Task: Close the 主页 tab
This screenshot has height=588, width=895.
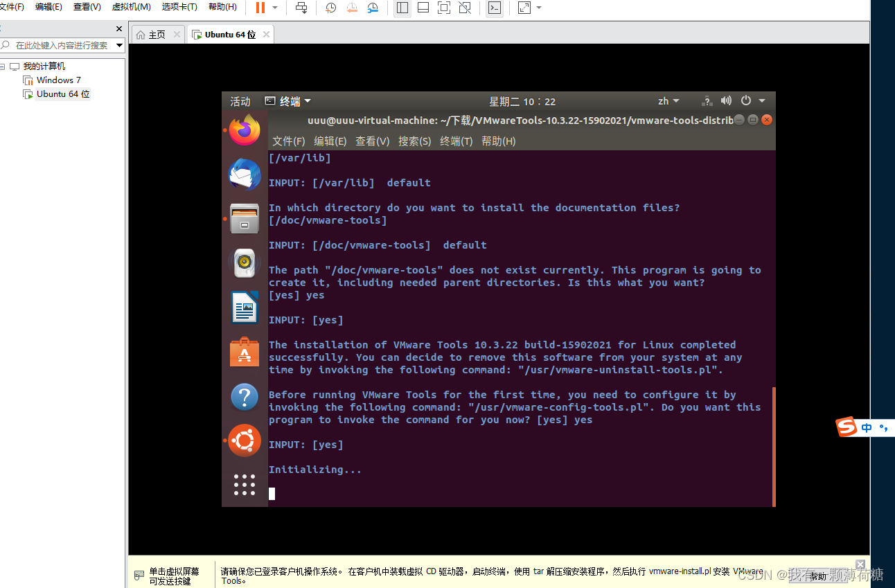Action: pos(177,34)
